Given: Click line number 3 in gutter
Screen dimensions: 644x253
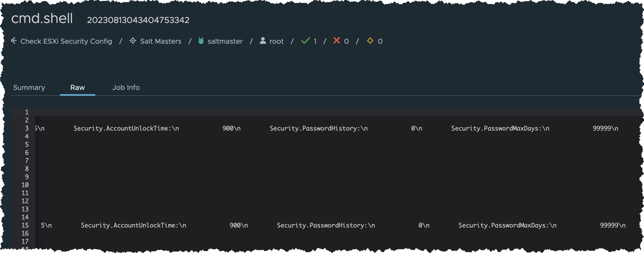Looking at the screenshot, I should pos(27,128).
